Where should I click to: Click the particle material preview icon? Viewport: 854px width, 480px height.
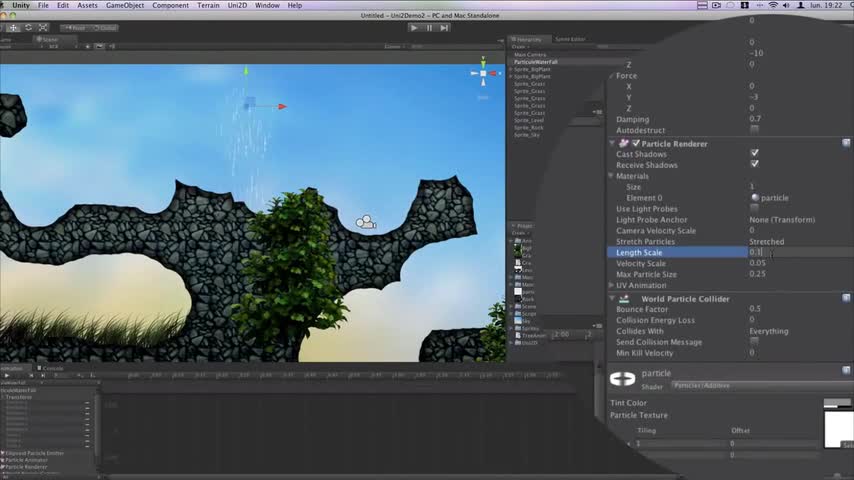[x=623, y=378]
